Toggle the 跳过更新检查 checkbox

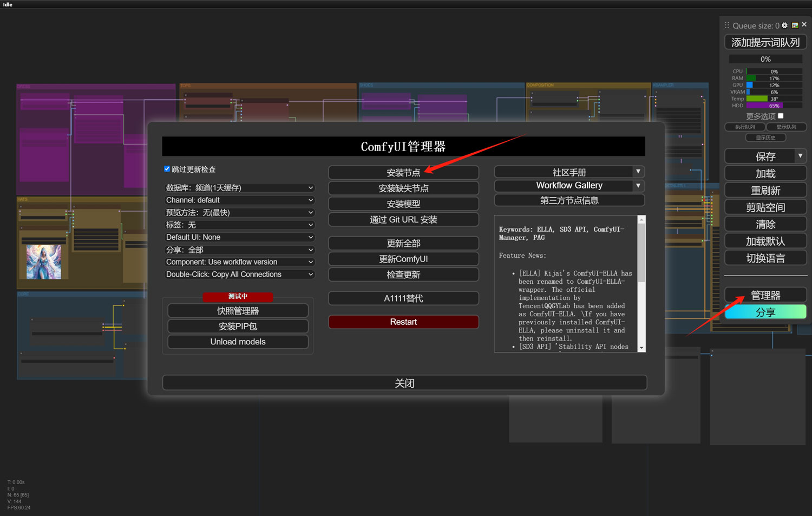click(167, 169)
